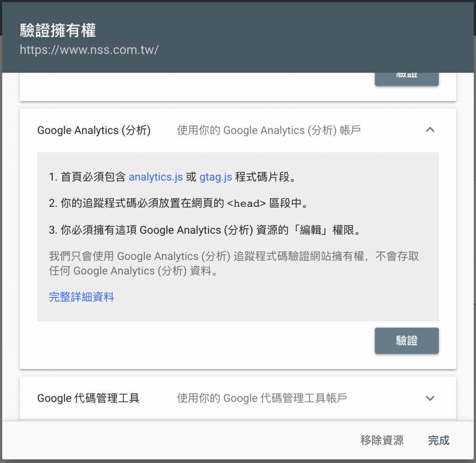Click the Google Analytics (分析) heading
This screenshot has width=476, height=463.
(94, 130)
